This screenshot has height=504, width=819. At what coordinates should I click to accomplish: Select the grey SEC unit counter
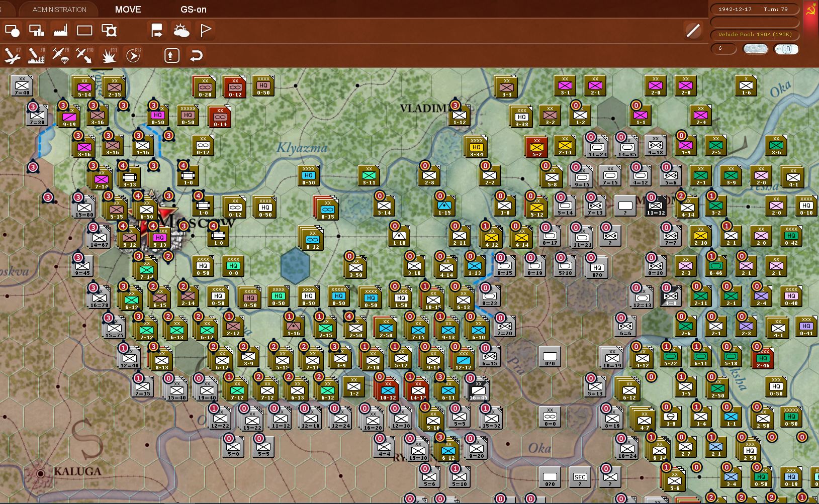580,477
